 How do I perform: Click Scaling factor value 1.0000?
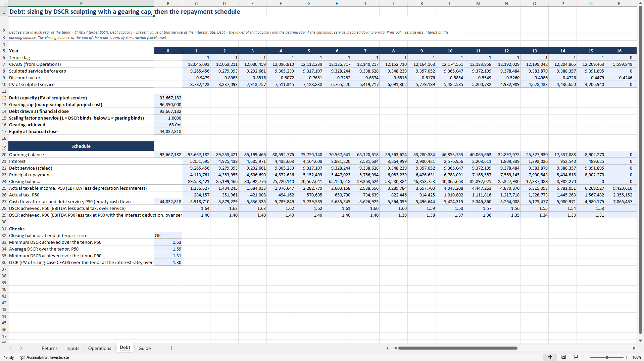(168, 118)
